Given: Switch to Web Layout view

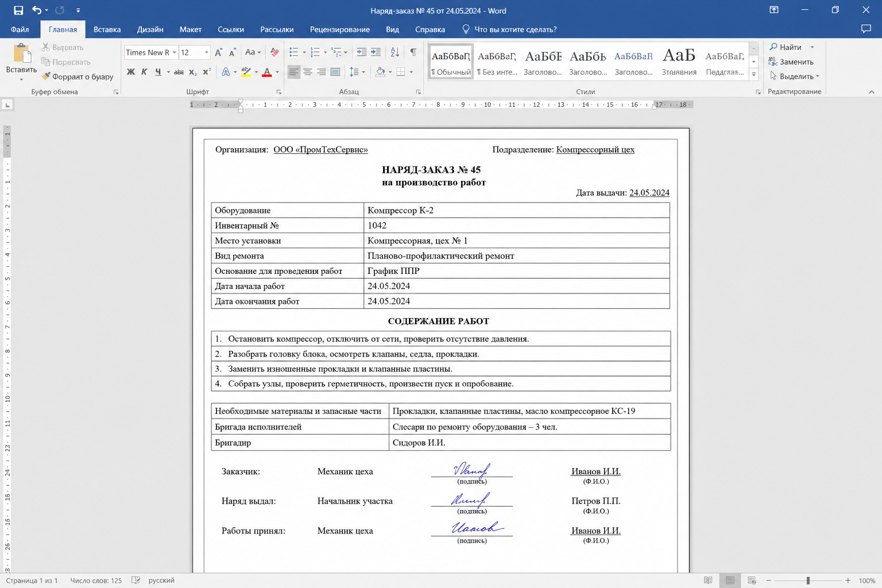Looking at the screenshot, I should coord(752,581).
